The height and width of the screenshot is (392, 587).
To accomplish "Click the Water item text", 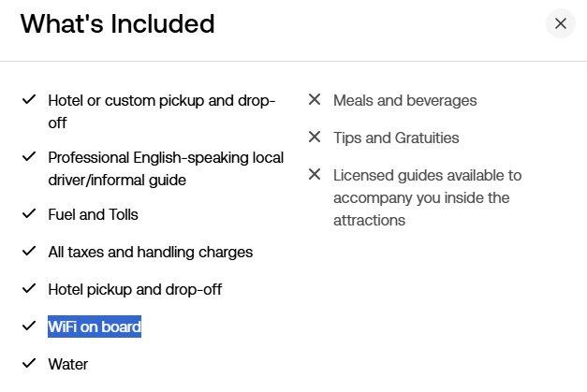I will tap(68, 364).
